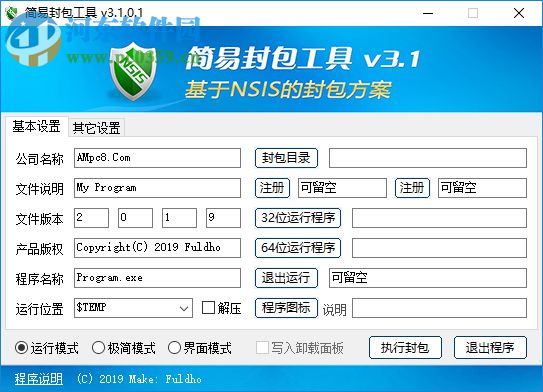Click the NSIS shield logo in banner

(x=133, y=71)
